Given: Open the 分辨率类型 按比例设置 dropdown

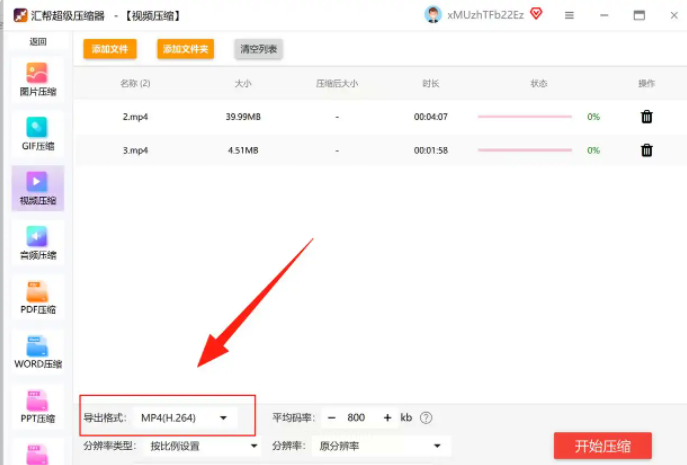Looking at the screenshot, I should (203, 446).
